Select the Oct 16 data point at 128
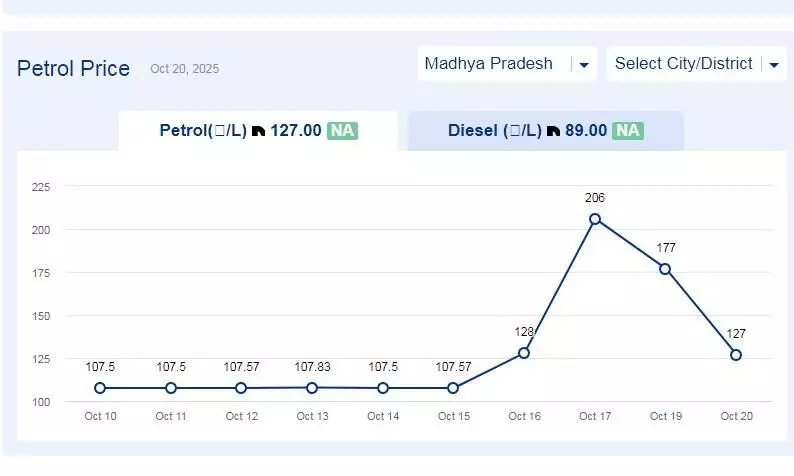Image resolution: width=794 pixels, height=476 pixels. (524, 353)
